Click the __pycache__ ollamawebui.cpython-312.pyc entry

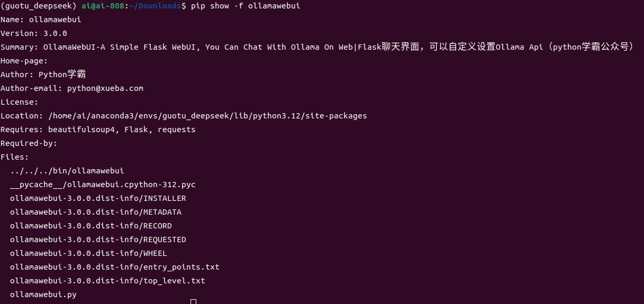click(103, 185)
